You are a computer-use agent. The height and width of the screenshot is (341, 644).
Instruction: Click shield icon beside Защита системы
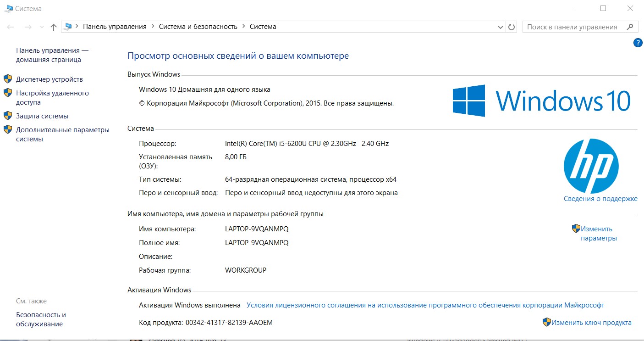coord(8,116)
